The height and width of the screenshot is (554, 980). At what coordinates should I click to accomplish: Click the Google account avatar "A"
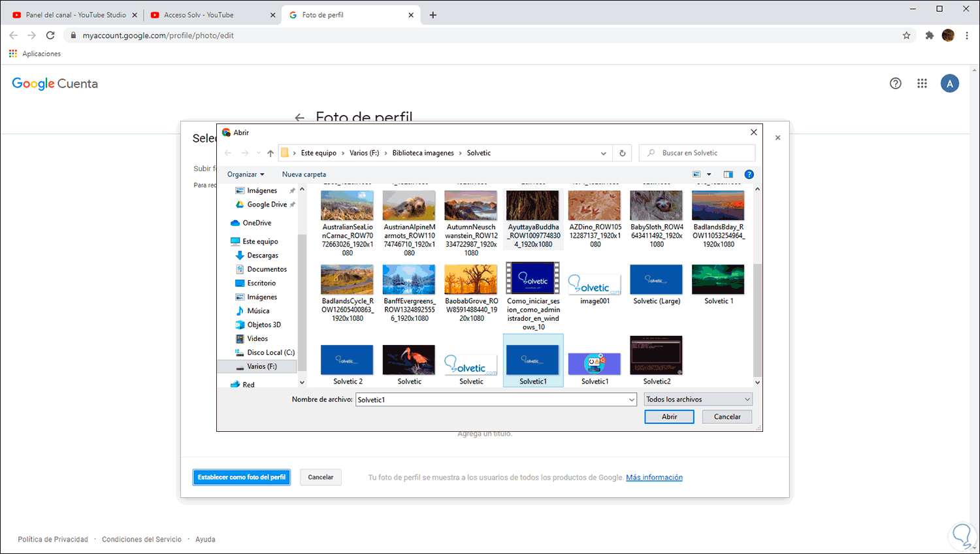950,83
